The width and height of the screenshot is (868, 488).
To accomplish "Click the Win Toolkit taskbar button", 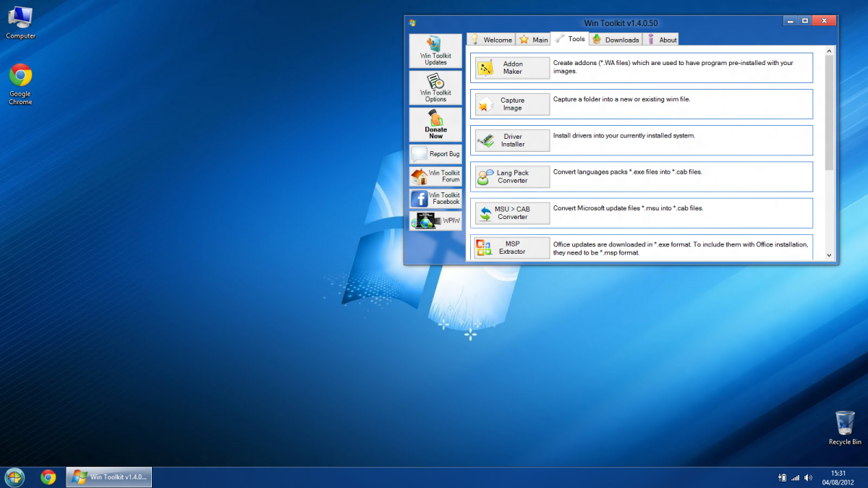I will 109,476.
